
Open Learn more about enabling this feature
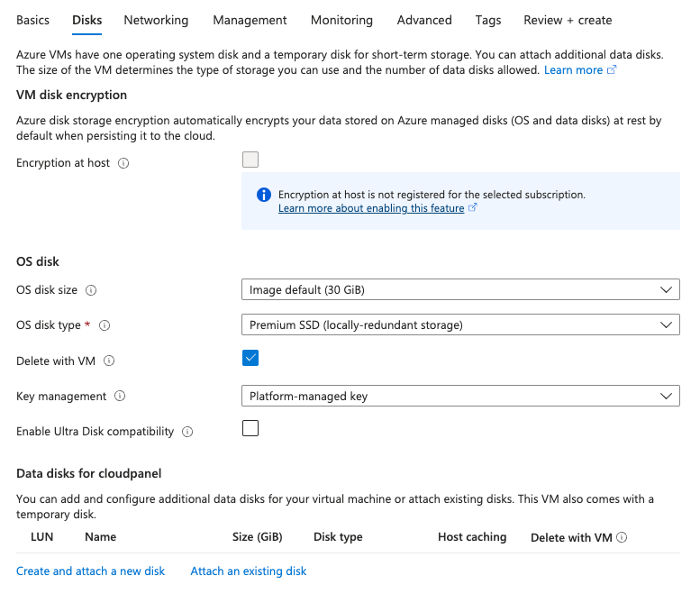click(x=371, y=208)
